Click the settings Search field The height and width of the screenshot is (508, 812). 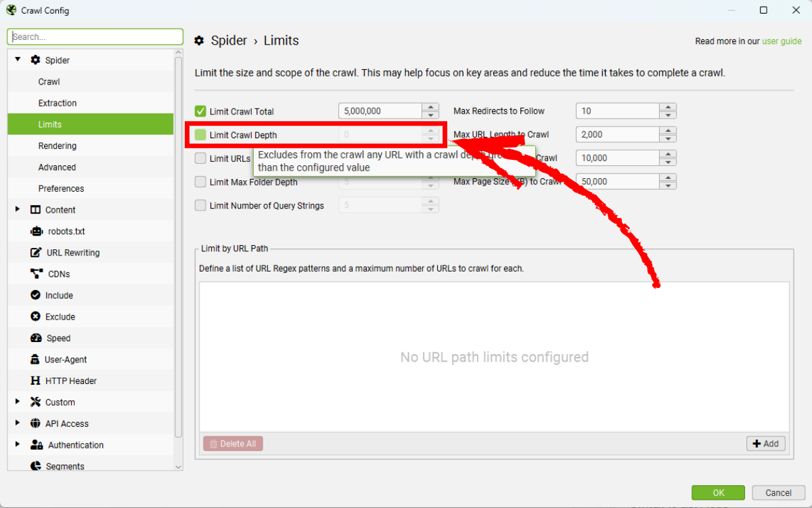coord(95,37)
